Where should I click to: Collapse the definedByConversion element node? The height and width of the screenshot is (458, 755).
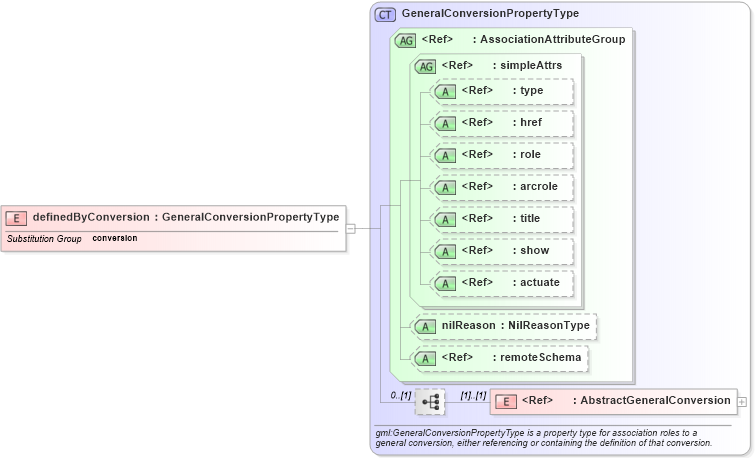point(351,229)
